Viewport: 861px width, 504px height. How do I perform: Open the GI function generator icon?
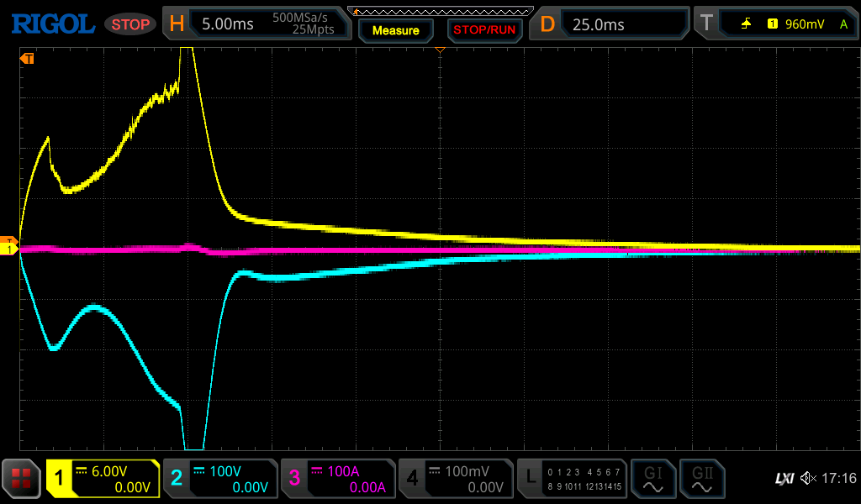click(x=652, y=479)
